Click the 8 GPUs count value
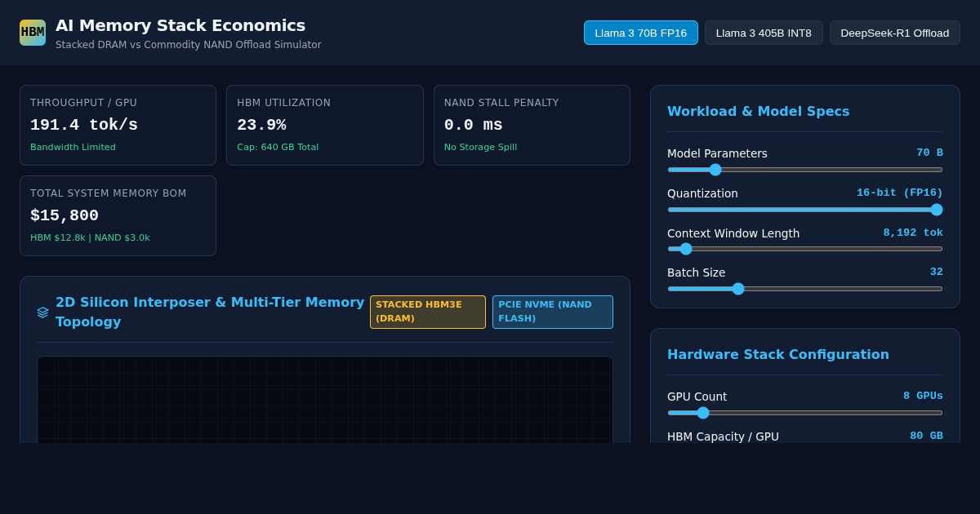 point(923,396)
